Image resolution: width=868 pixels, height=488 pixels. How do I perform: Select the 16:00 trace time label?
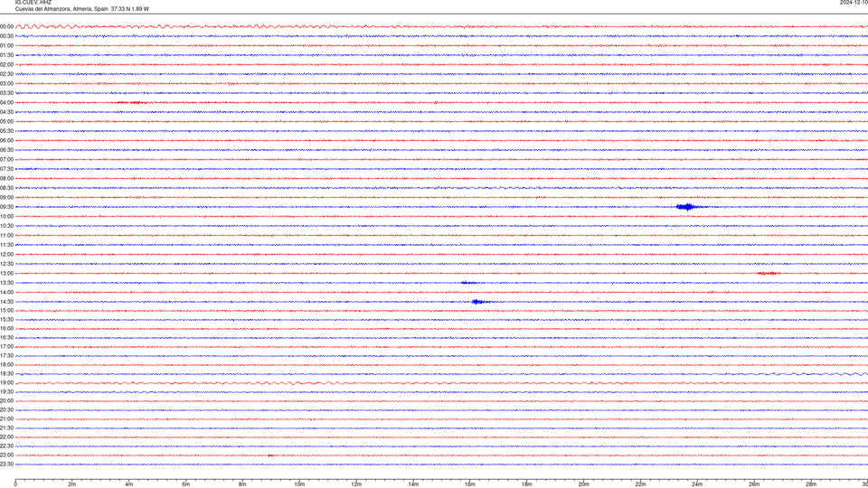[x=6, y=329]
